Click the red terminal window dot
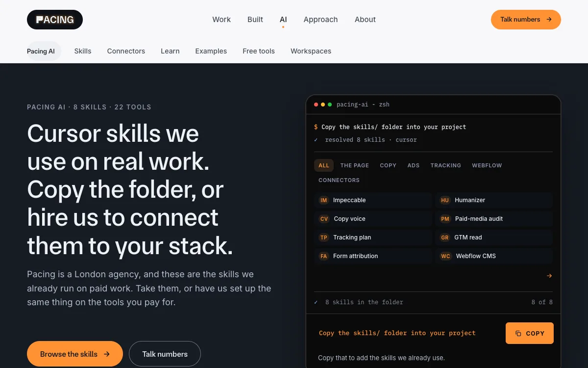 (316, 105)
